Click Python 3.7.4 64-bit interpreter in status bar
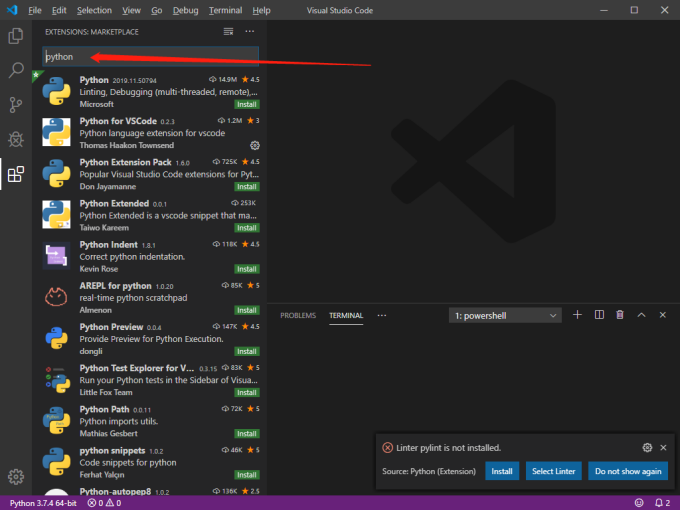The image size is (680, 510). coord(43,503)
